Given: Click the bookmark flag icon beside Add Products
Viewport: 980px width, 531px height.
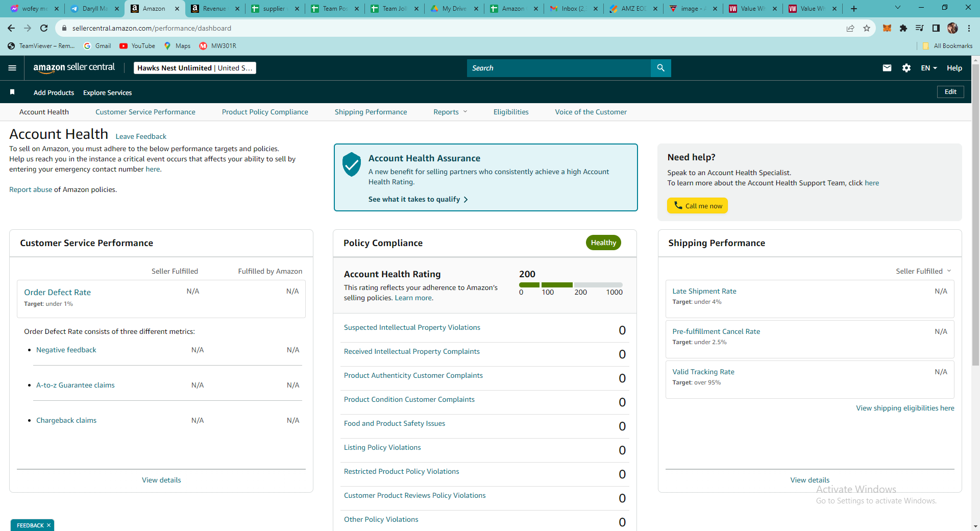Looking at the screenshot, I should pyautogui.click(x=12, y=92).
